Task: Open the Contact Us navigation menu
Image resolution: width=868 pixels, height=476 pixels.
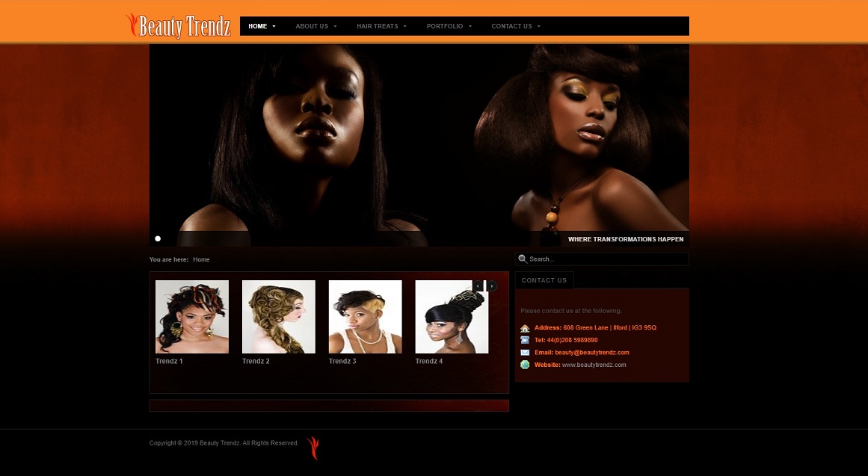Action: [x=515, y=26]
